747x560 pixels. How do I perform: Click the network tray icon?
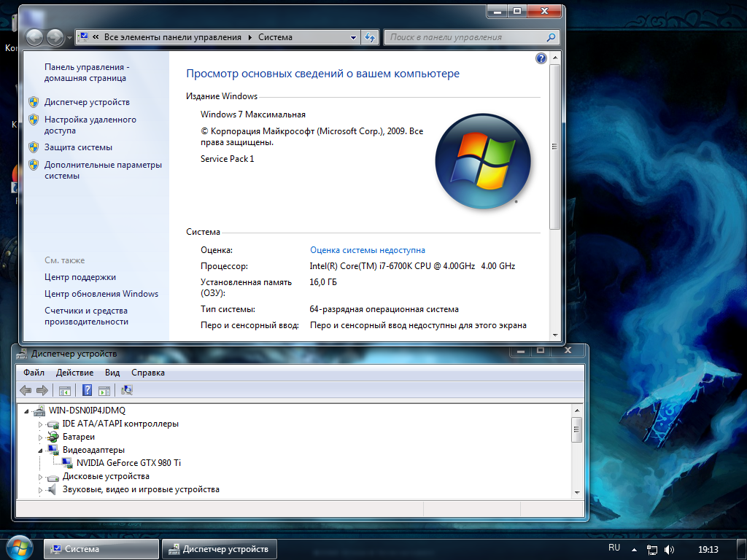(651, 550)
